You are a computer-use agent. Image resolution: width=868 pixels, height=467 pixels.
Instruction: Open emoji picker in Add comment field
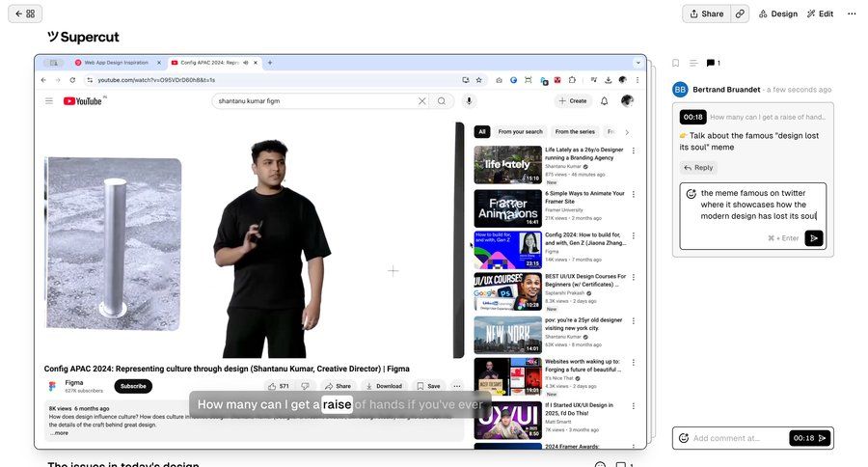(x=684, y=438)
